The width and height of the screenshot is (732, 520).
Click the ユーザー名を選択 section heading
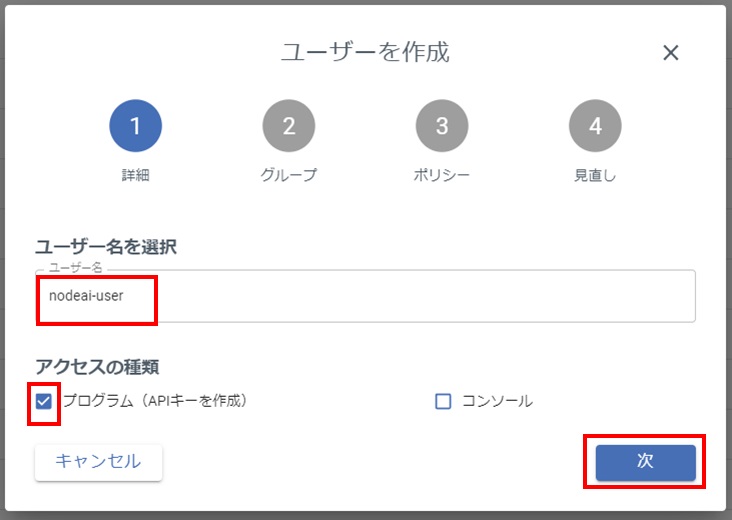coord(106,246)
